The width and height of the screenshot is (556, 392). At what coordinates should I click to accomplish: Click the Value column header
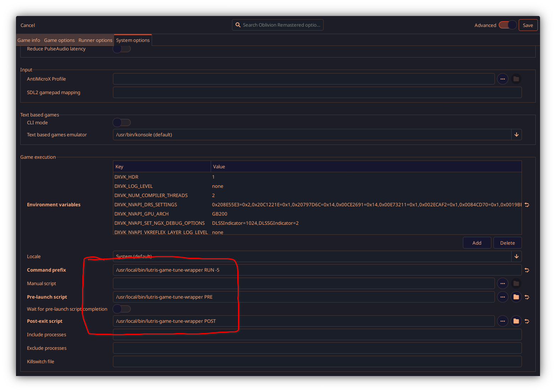(366, 167)
